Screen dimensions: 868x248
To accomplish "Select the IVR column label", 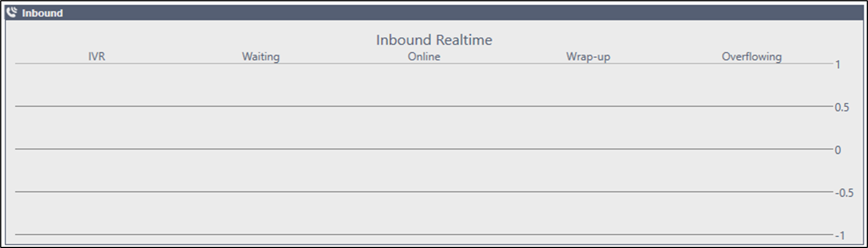I will pyautogui.click(x=96, y=57).
